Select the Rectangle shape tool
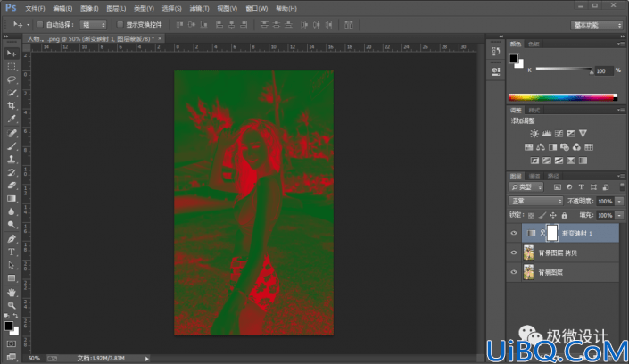The height and width of the screenshot is (364, 629). pos(12,278)
